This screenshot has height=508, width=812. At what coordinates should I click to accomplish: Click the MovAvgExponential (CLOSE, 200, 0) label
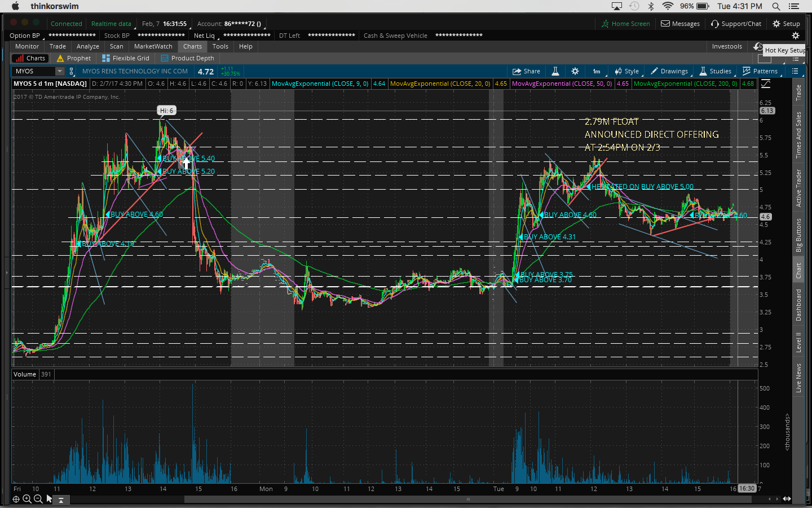(685, 84)
